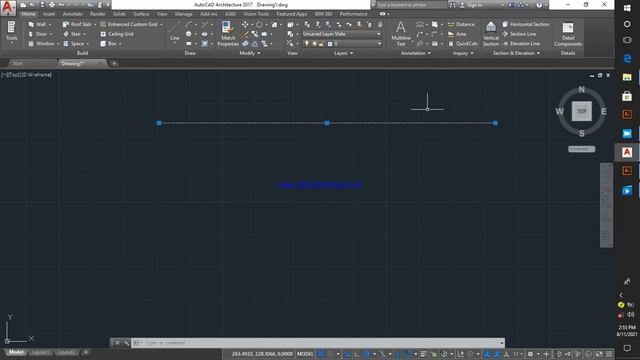The width and height of the screenshot is (640, 360).
Task: Toggle Clean Screen in status bar
Action: (599, 354)
